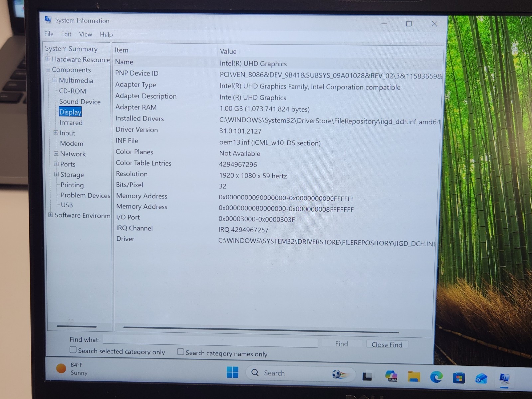
Task: Click the tree pane horizontal scrollbar
Action: (76, 326)
